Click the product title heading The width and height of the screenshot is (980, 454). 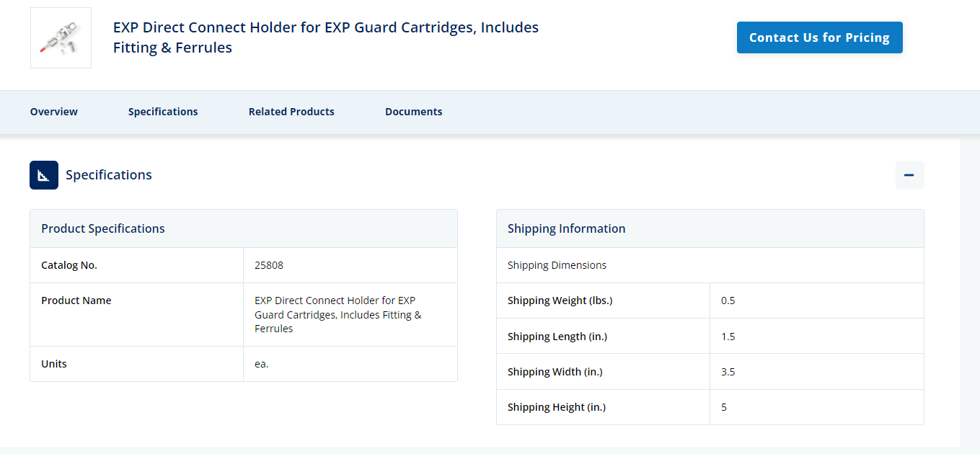pos(326,37)
